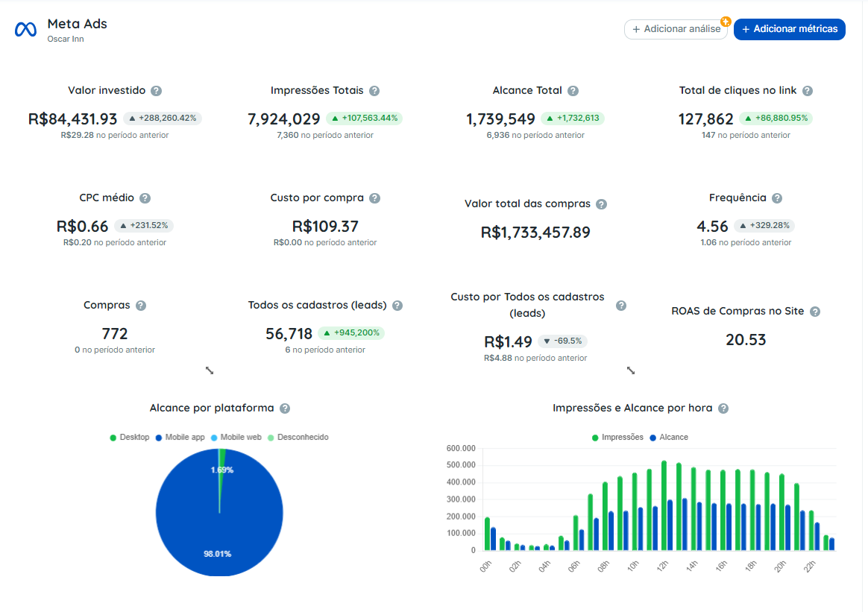Click the Adicionar métricas button
This screenshot has height=612, width=868.
(x=790, y=29)
